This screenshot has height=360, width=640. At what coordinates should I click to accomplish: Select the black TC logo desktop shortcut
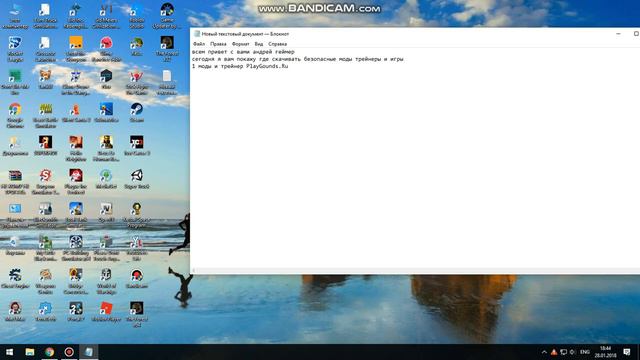(136, 146)
